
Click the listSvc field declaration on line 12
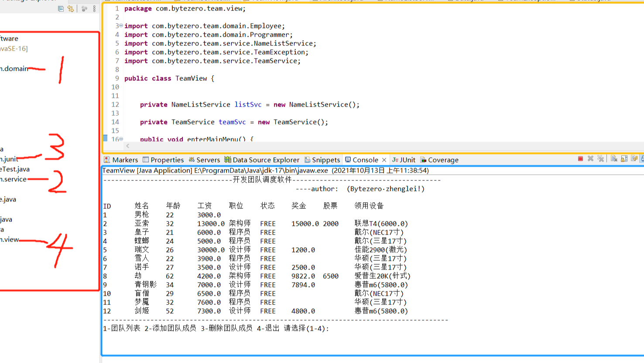pos(250,104)
